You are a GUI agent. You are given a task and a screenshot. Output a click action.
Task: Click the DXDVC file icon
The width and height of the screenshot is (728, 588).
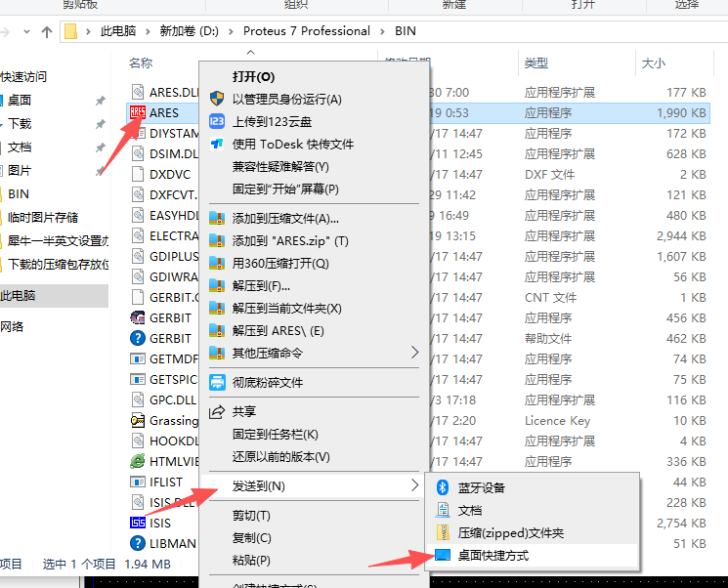click(138, 174)
